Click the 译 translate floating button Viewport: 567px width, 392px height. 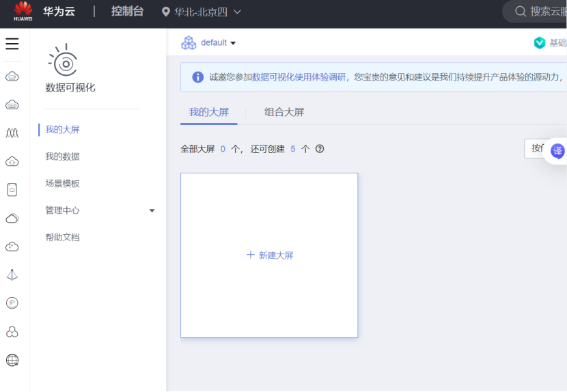click(x=557, y=151)
